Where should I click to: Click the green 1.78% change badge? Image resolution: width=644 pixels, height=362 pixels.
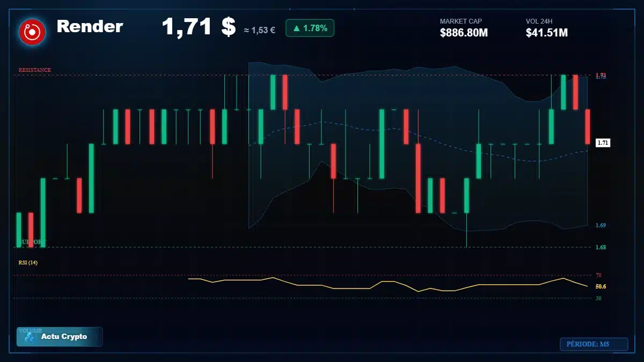(310, 28)
